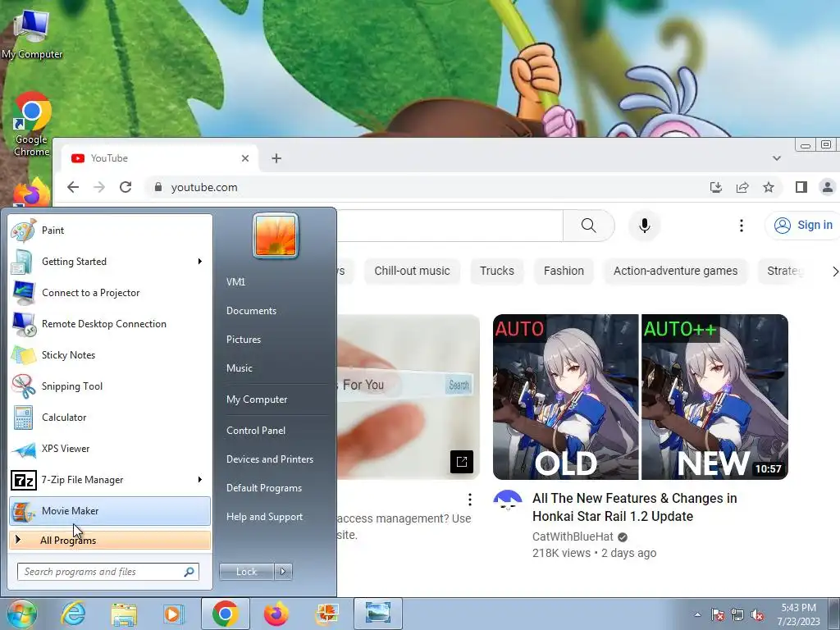Open Internet Explorer from taskbar
Viewport: 840px width, 630px height.
pos(73,614)
